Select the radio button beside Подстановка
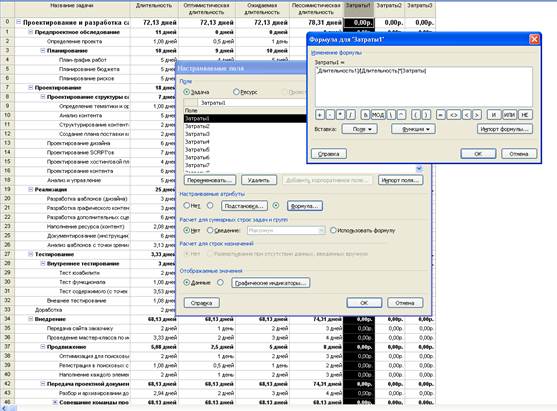The image size is (557, 411). 210,205
